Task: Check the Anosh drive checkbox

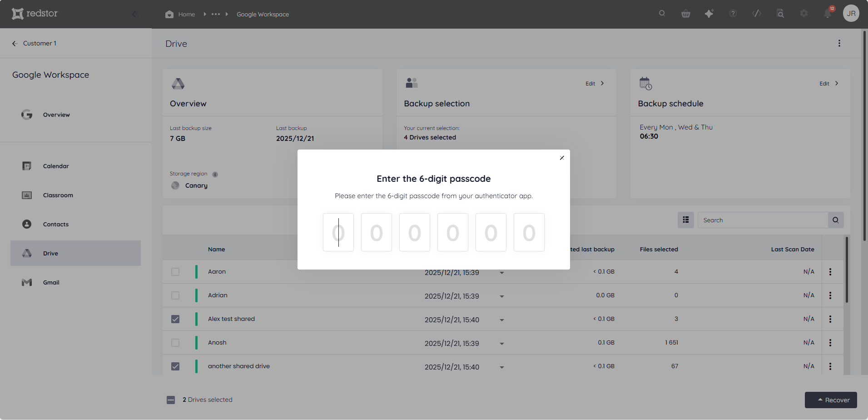Action: (175, 343)
